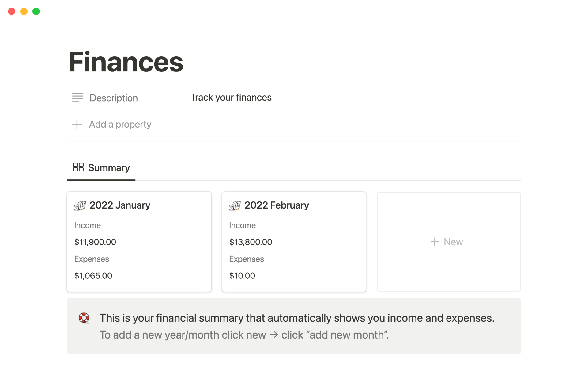The height and width of the screenshot is (368, 588).
Task: Click the money icon on 2022 January card
Action: click(x=80, y=205)
